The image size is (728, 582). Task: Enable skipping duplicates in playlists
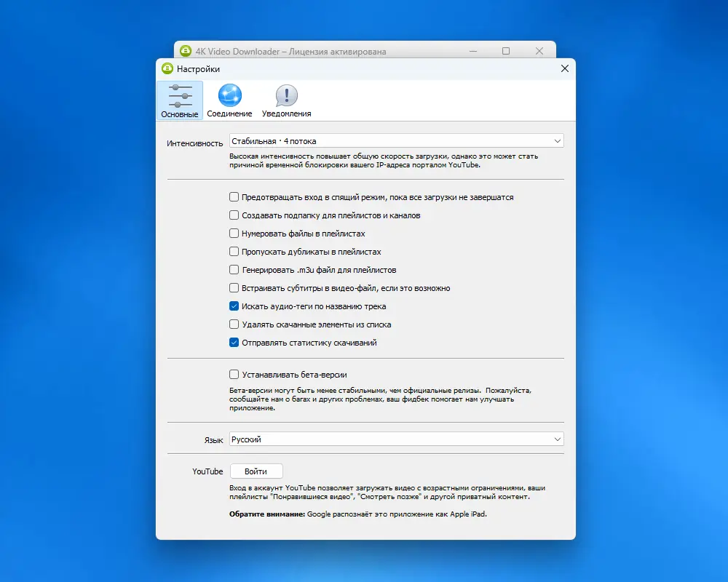click(x=234, y=252)
